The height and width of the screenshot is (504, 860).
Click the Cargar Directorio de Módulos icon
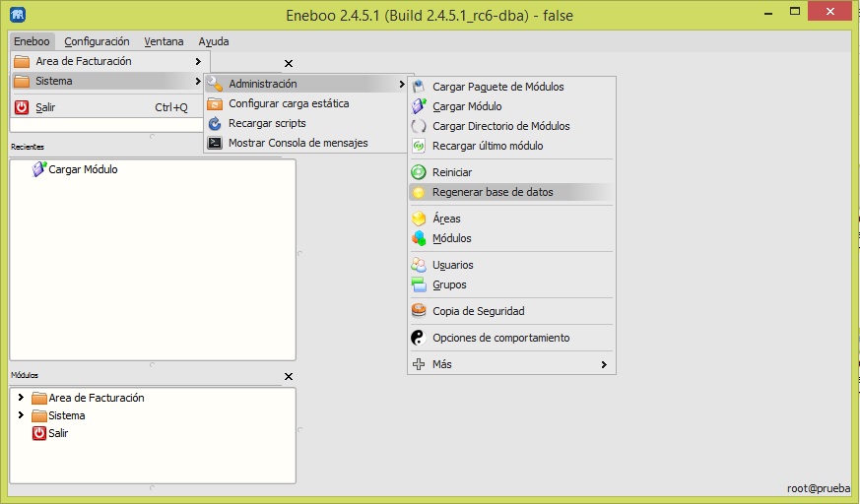point(419,126)
